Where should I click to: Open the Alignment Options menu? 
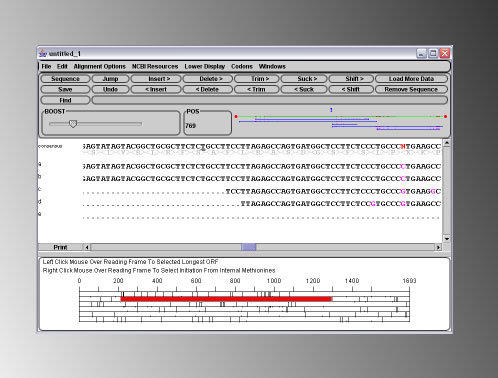pyautogui.click(x=100, y=66)
